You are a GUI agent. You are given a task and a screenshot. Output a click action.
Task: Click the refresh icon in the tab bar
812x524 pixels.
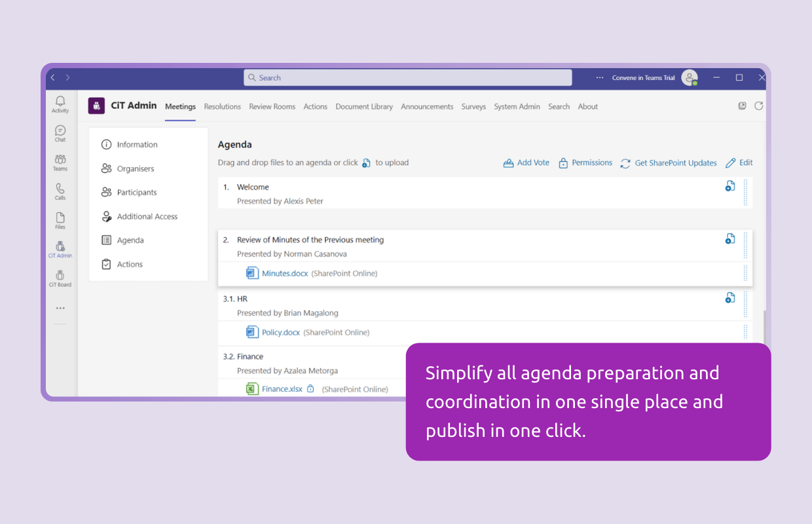759,106
